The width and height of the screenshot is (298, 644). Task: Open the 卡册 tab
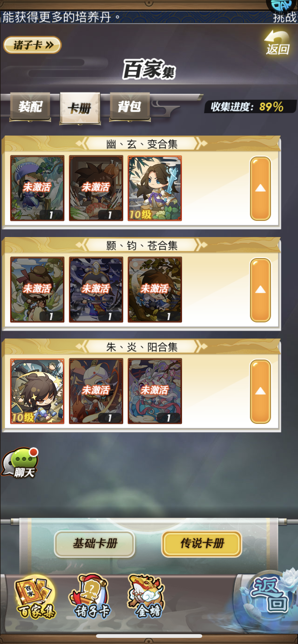(80, 108)
